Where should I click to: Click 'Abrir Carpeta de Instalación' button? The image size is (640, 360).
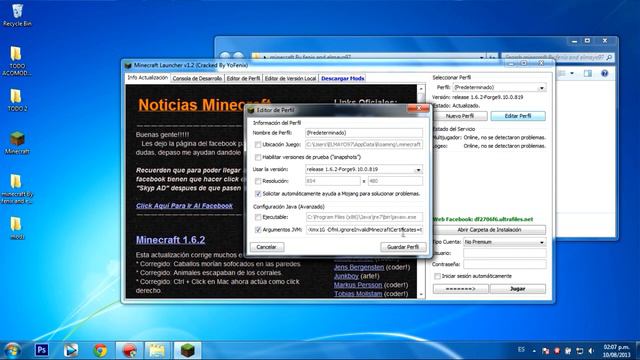pos(489,230)
